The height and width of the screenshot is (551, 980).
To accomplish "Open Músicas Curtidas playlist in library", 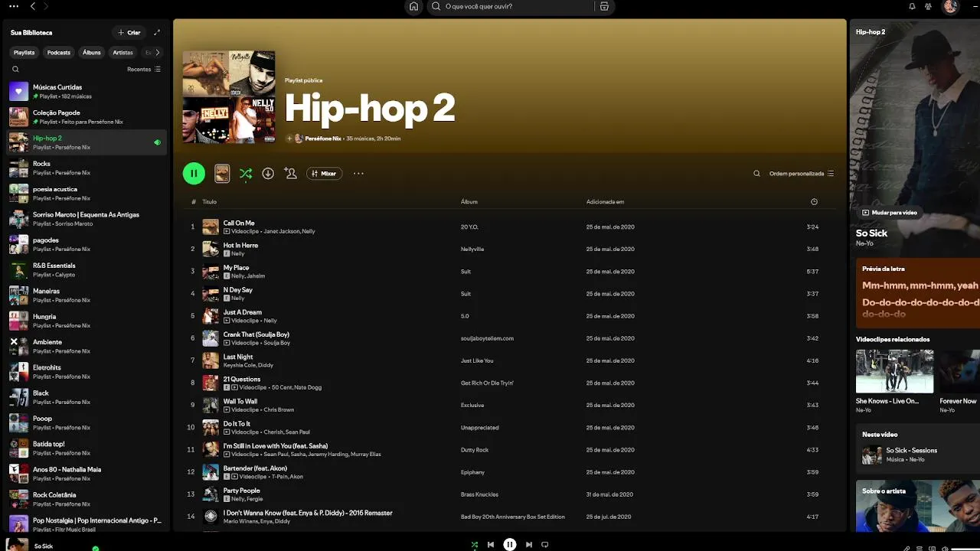I will pyautogui.click(x=88, y=91).
